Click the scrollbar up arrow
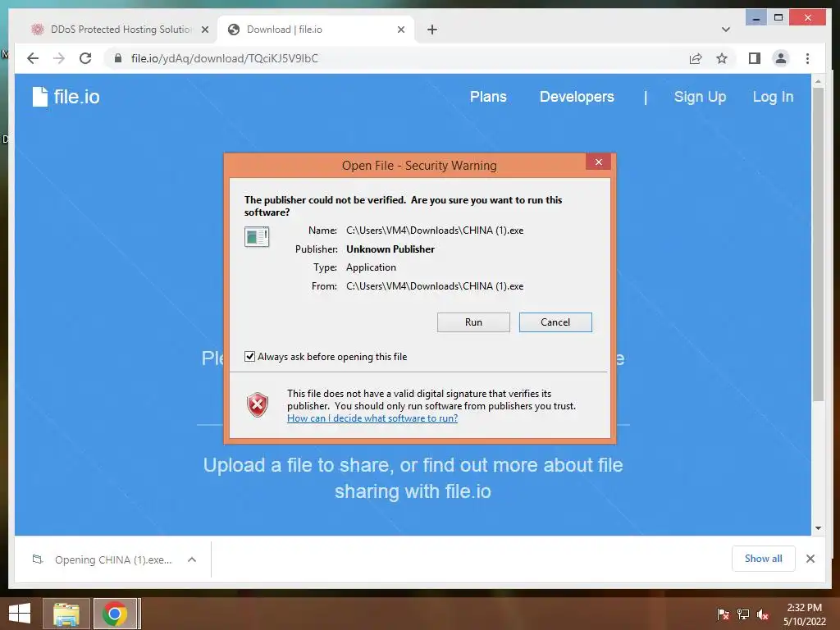This screenshot has width=840, height=630. tap(818, 81)
